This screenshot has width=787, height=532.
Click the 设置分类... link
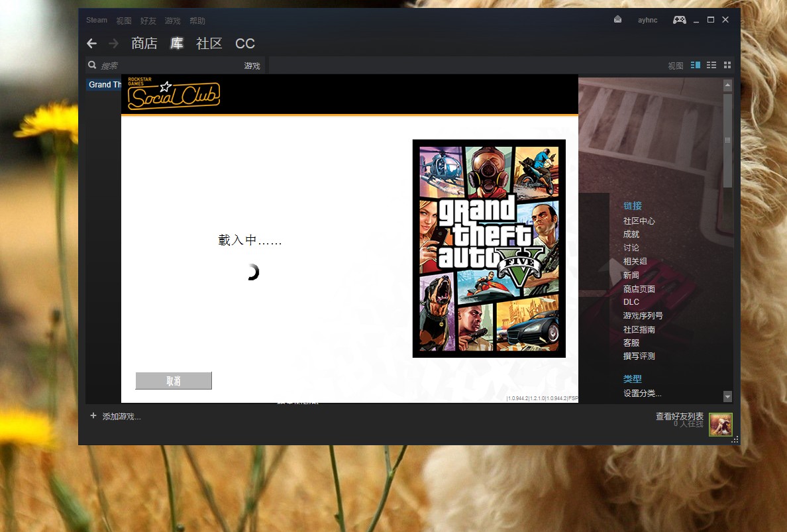coord(642,394)
